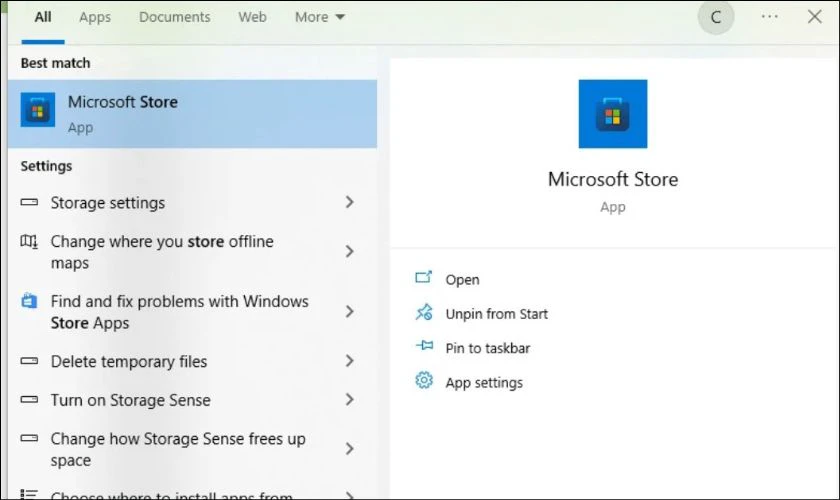Viewport: 840px width, 500px height.
Task: Click the Pin to taskbar action text
Action: pos(488,348)
